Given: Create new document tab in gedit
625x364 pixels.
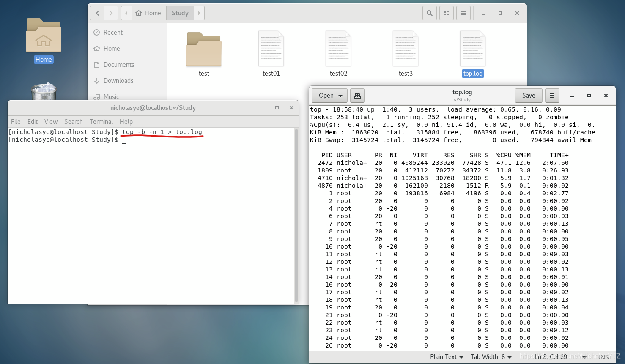Looking at the screenshot, I should point(357,96).
